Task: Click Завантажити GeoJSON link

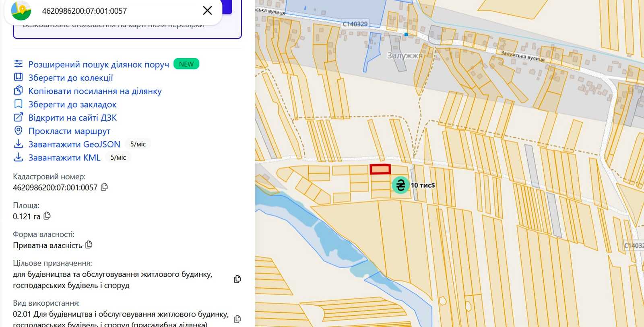Action: [74, 144]
